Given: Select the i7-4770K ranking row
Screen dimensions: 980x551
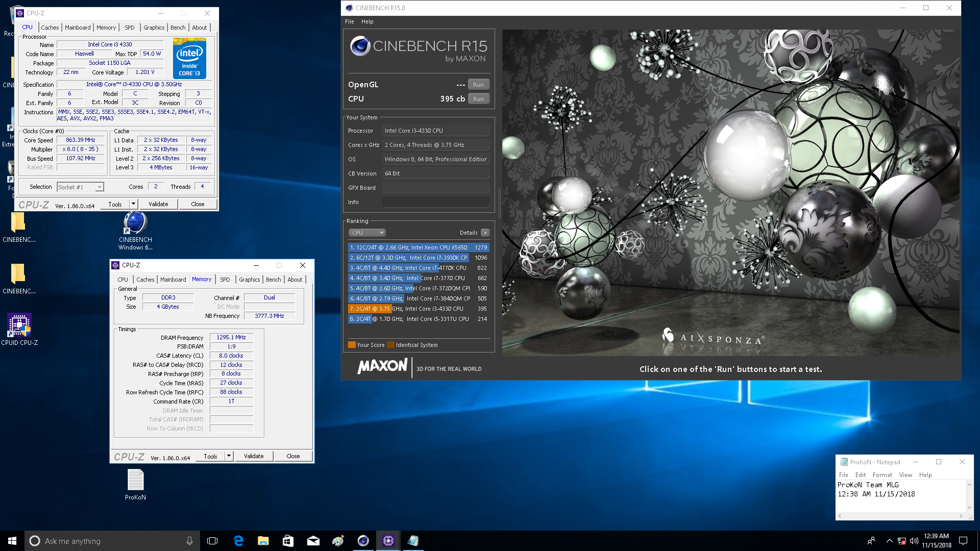Looking at the screenshot, I should (x=419, y=268).
